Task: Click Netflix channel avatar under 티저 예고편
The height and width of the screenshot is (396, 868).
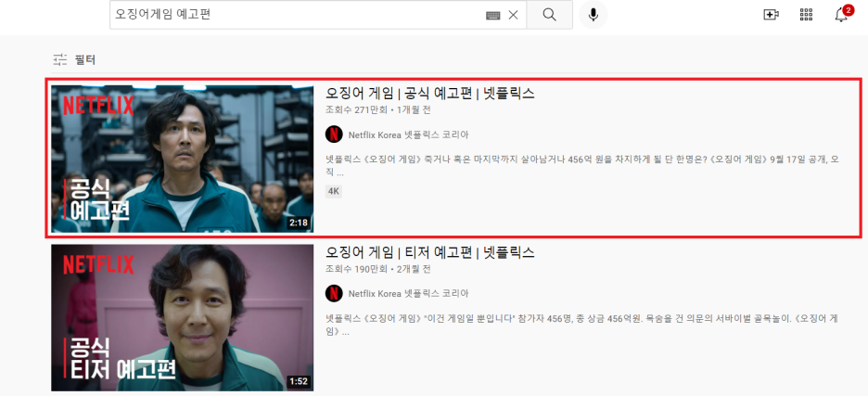Action: click(334, 294)
